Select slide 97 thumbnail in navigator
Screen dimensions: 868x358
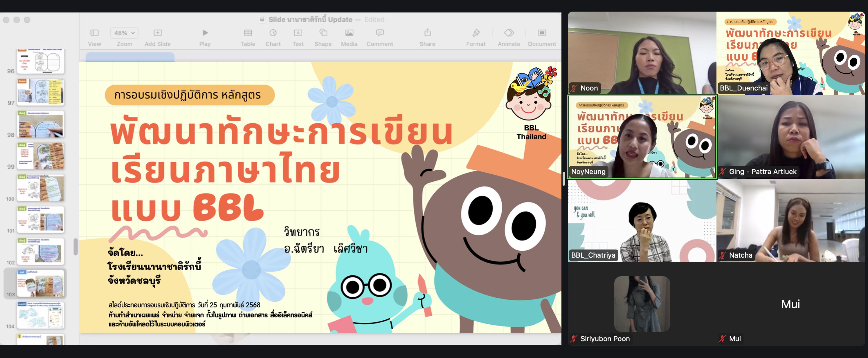pos(40,92)
